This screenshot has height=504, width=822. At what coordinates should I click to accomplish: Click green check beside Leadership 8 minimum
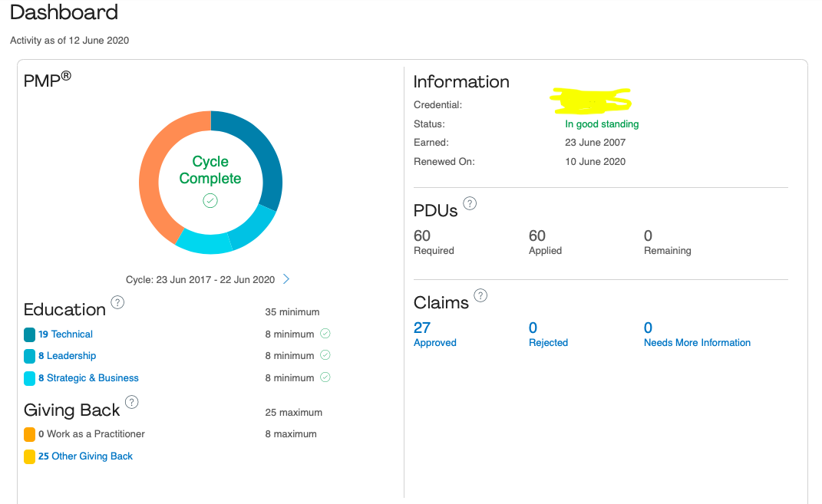(325, 355)
